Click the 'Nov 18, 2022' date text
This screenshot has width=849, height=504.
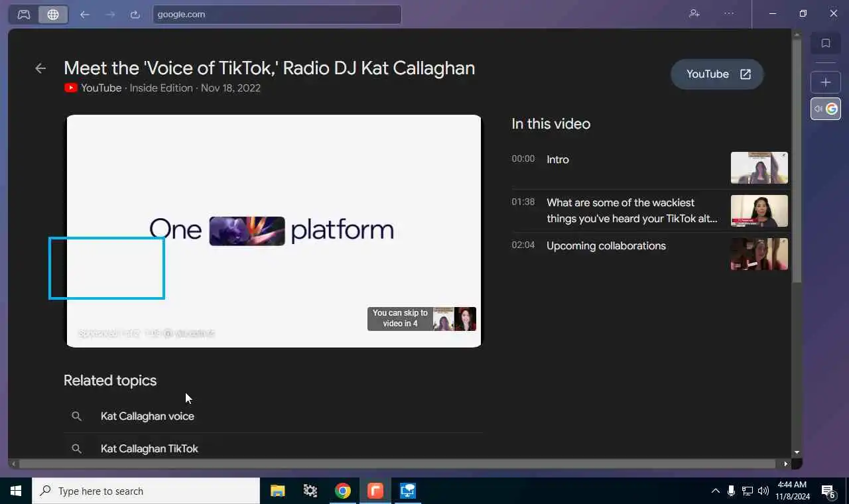coord(231,88)
